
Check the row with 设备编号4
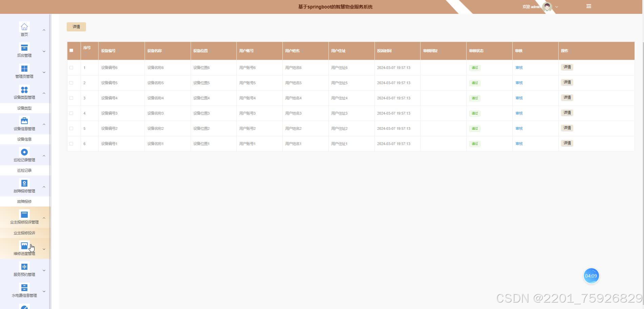coord(71,98)
